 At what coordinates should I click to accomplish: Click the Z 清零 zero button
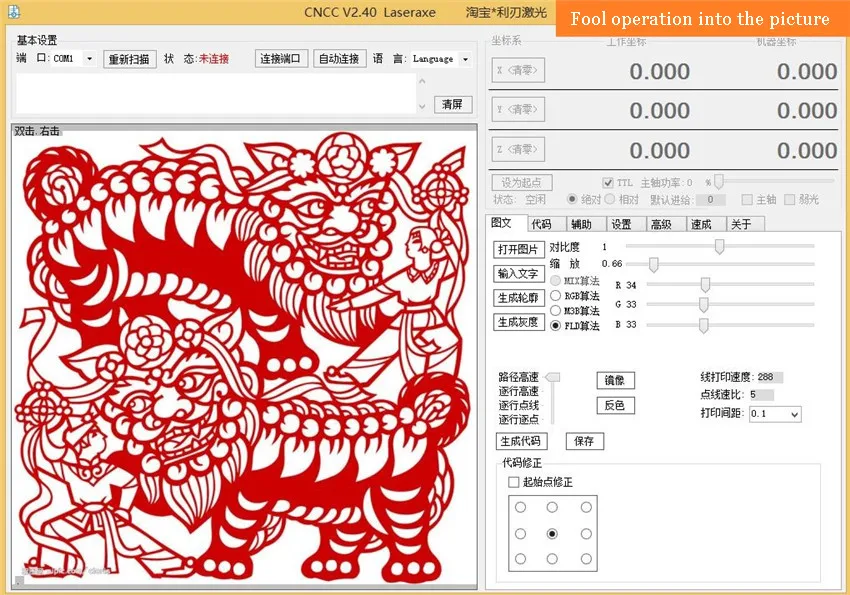518,149
